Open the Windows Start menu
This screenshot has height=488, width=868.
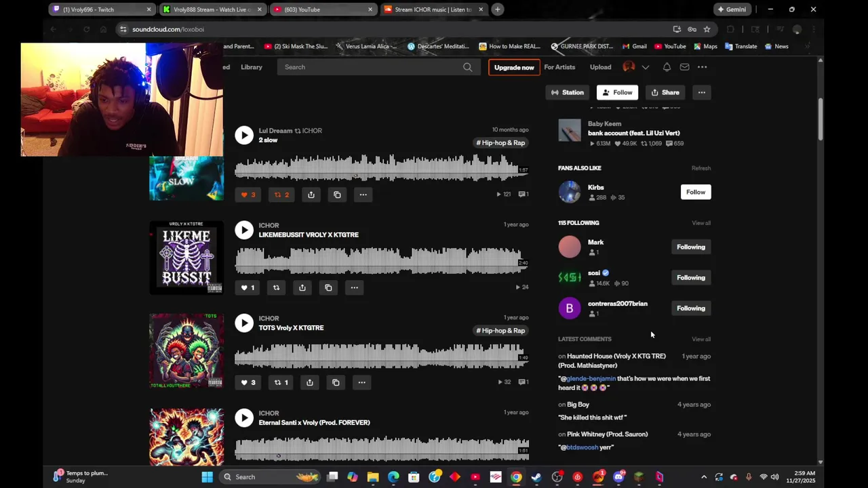(207, 476)
